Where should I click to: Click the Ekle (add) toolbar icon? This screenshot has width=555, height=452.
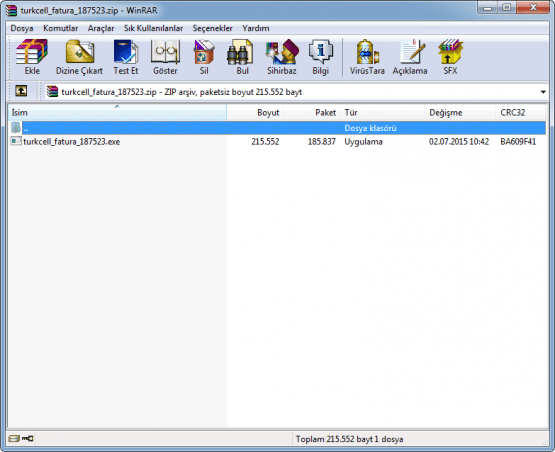32,52
